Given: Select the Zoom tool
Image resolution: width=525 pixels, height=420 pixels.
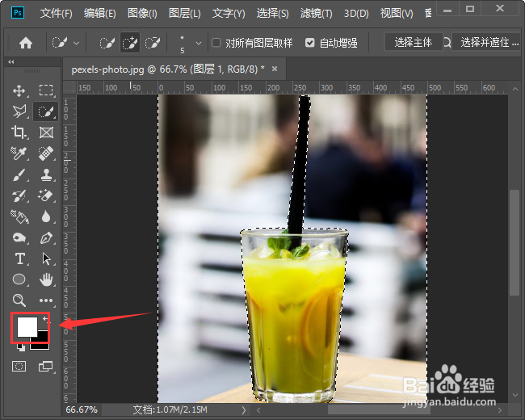Looking at the screenshot, I should (x=19, y=300).
